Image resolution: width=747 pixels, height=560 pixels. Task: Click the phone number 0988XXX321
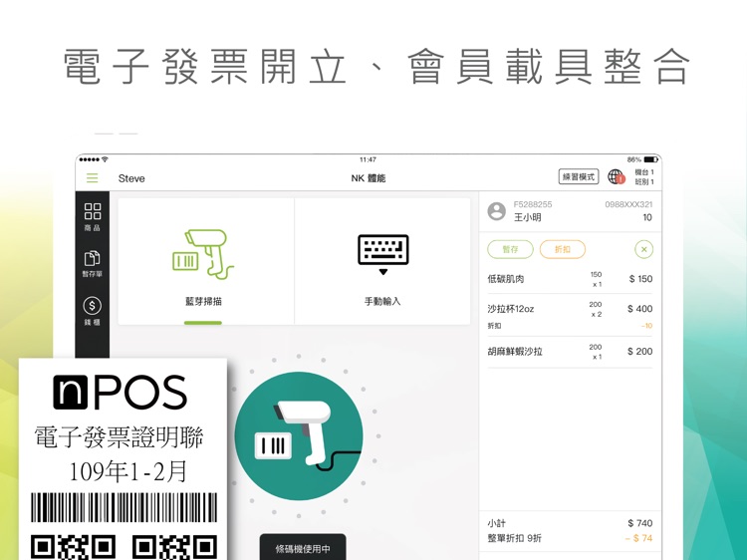click(x=628, y=204)
